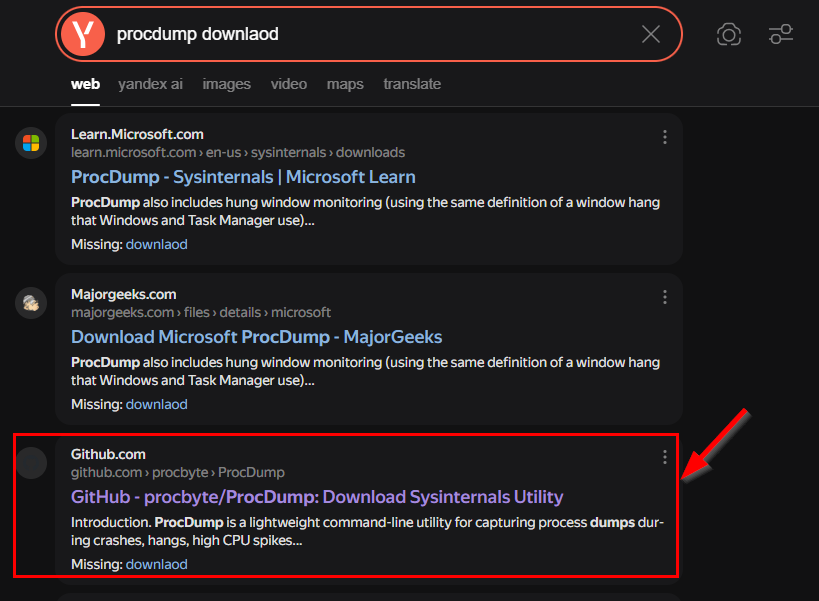
Task: Open search filters with the sliders icon
Action: [x=781, y=34]
